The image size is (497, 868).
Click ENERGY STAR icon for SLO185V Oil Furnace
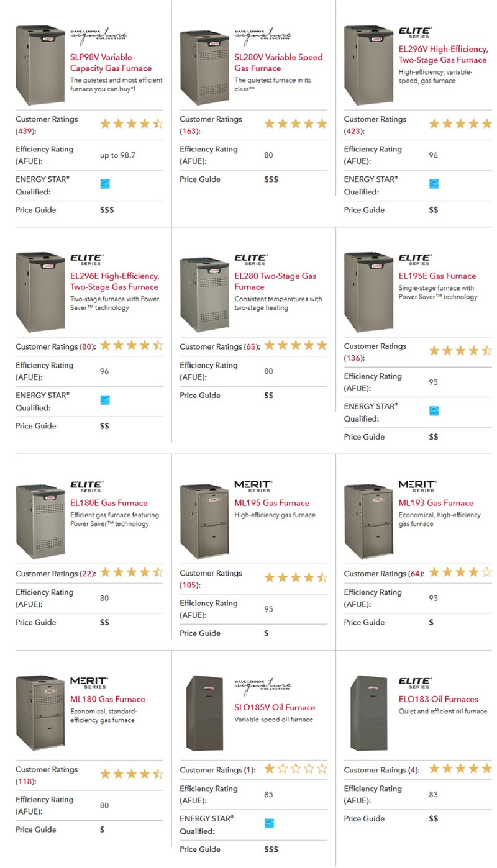pyautogui.click(x=268, y=823)
